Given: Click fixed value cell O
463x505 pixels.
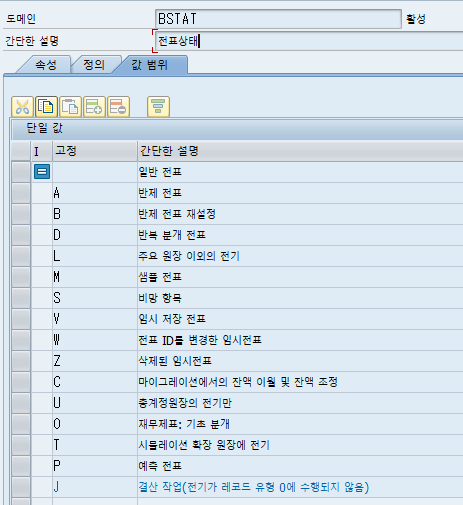Looking at the screenshot, I should (x=95, y=424).
